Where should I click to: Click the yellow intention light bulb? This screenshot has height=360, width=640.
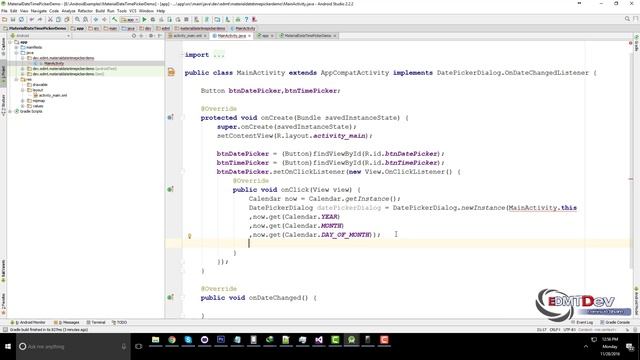189,236
